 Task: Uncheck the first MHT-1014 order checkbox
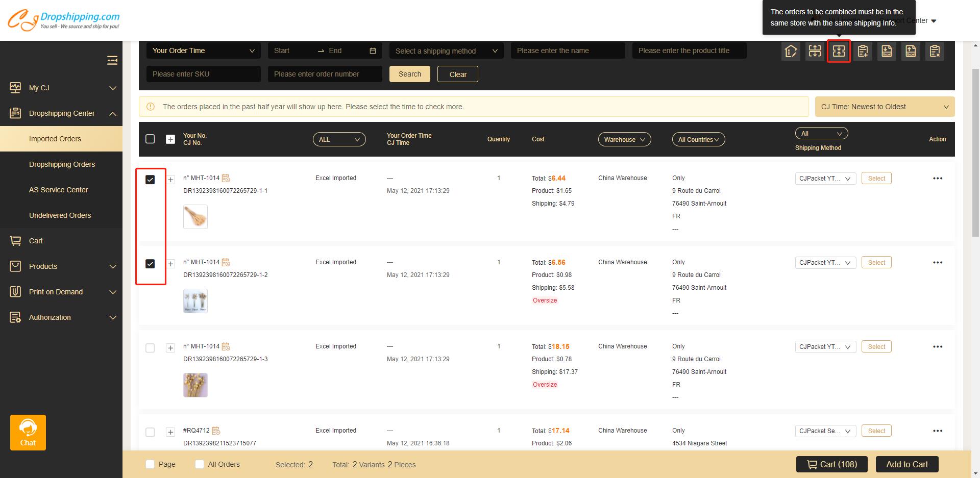click(x=150, y=180)
